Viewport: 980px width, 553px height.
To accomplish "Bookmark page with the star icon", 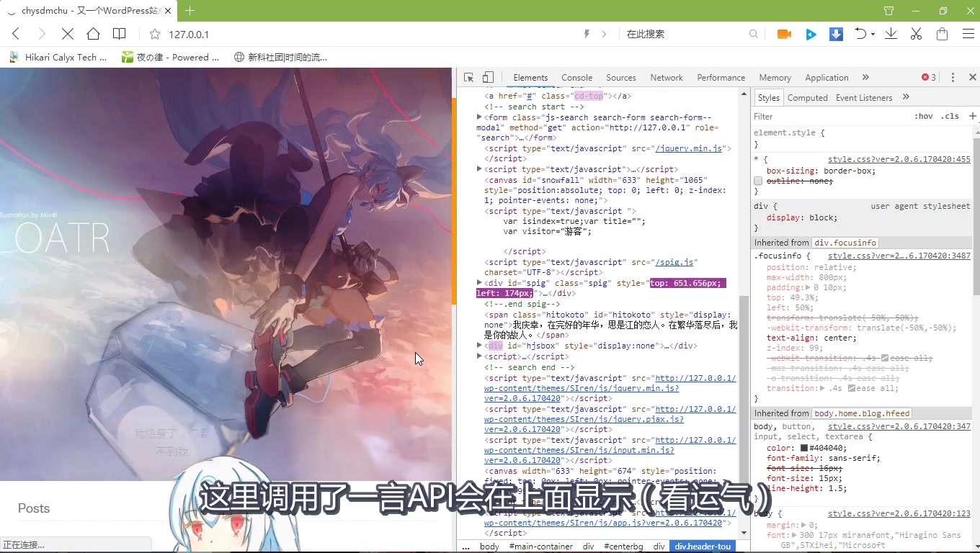I will (154, 34).
